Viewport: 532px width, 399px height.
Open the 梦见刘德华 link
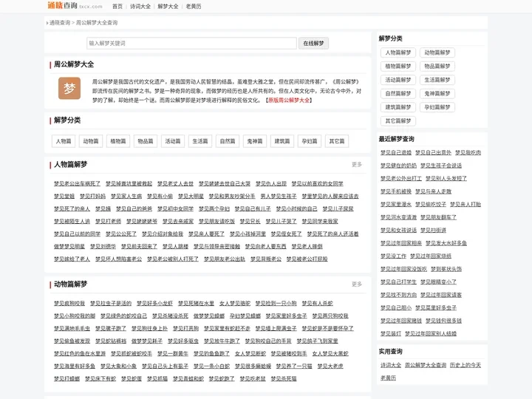point(103,246)
